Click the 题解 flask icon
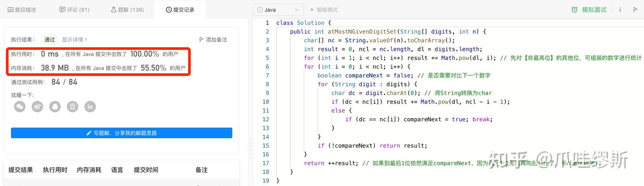Screen dimensions: 644x186 coord(113,9)
